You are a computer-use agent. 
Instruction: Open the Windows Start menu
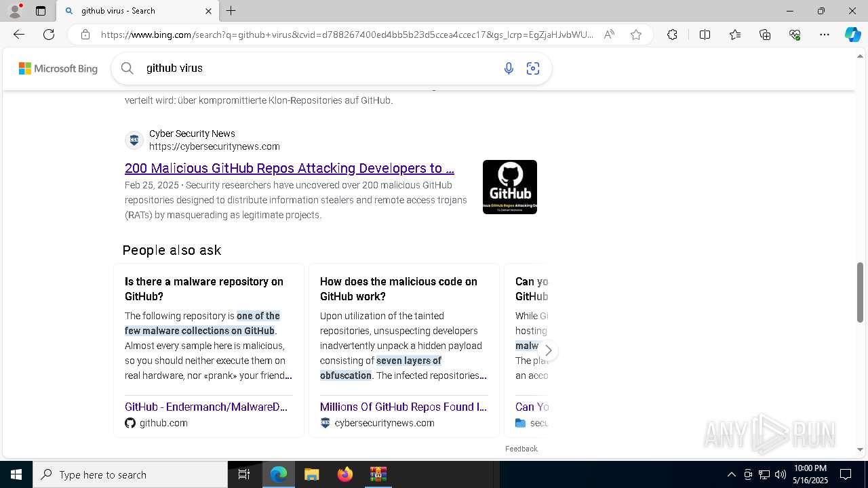click(16, 474)
